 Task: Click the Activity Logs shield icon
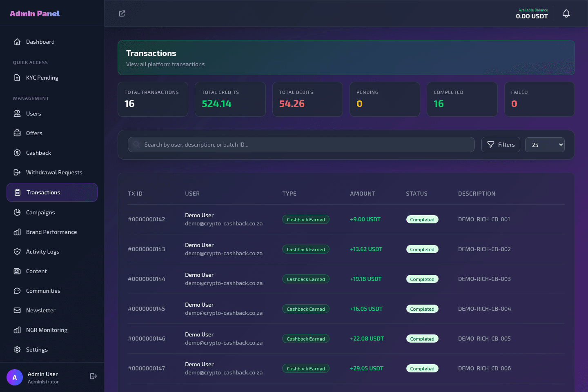coord(17,252)
